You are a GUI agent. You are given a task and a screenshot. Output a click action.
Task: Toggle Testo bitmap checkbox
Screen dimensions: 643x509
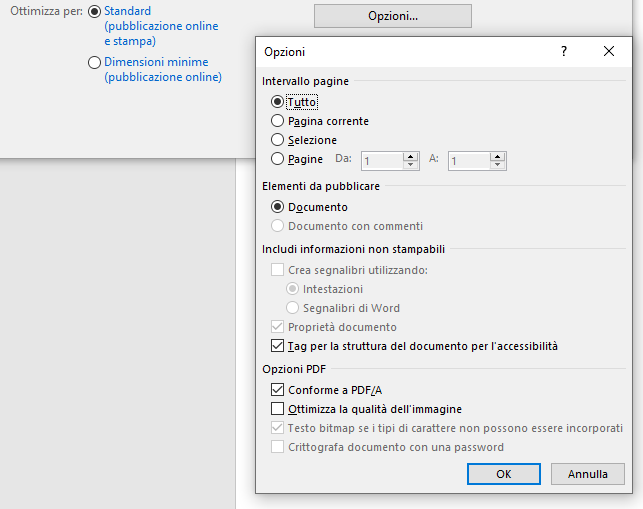point(278,428)
